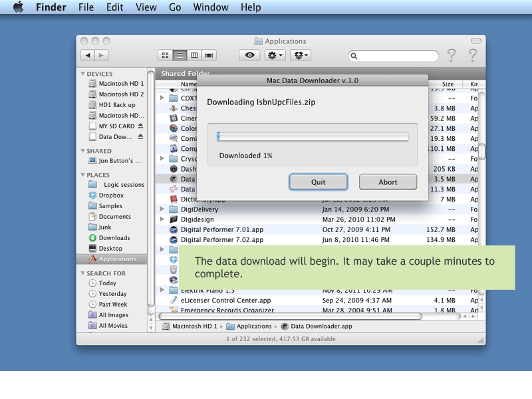The height and width of the screenshot is (399, 532).
Task: Click Macintosh HD 1 in path bar
Action: 190,326
